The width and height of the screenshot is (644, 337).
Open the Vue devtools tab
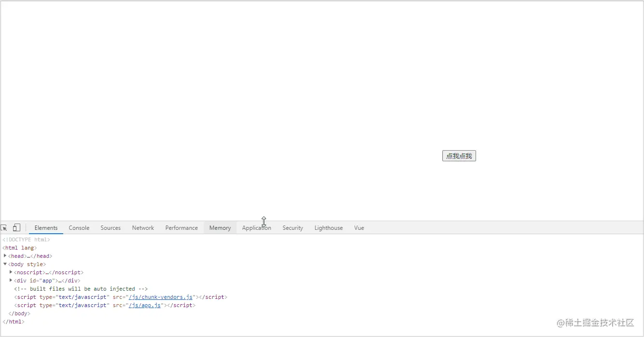point(359,228)
